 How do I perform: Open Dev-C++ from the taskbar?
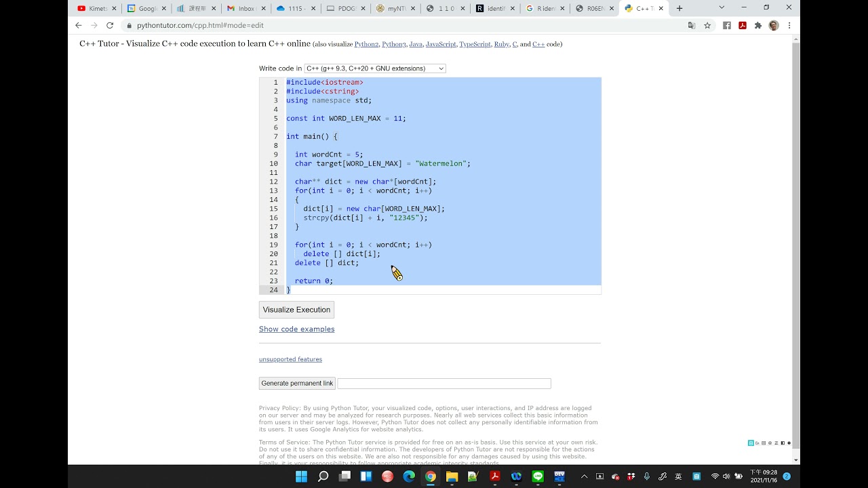pos(559,476)
